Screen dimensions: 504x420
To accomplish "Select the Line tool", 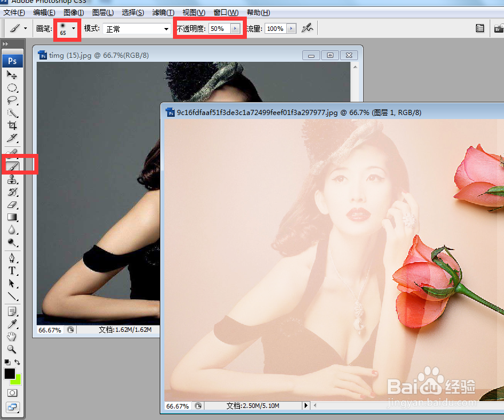I will tap(12, 296).
